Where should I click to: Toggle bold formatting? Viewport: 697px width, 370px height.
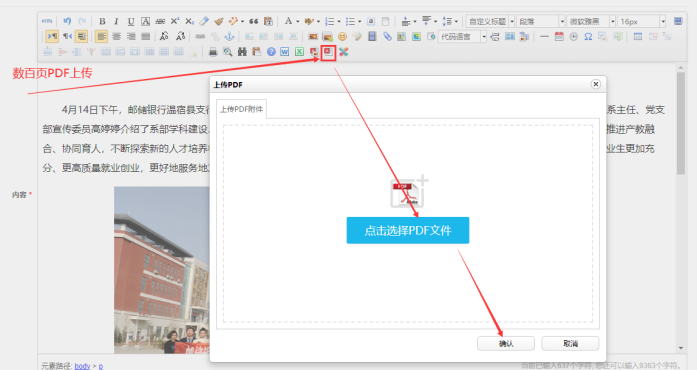[102, 21]
